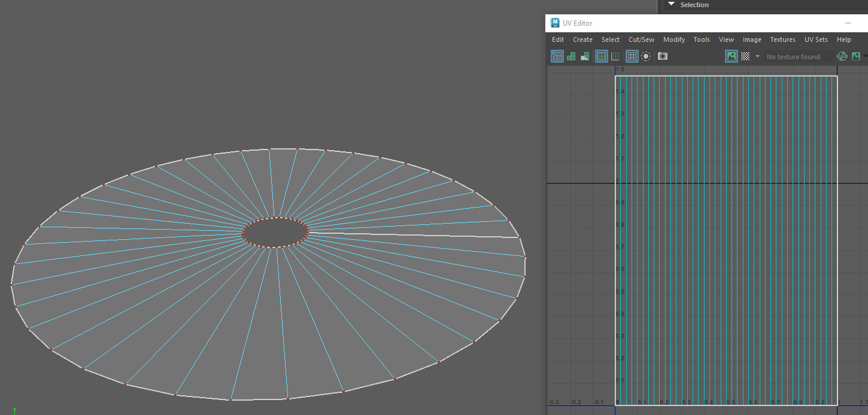Image resolution: width=868 pixels, height=415 pixels.
Task: Toggle texture borders display icon
Action: point(602,56)
